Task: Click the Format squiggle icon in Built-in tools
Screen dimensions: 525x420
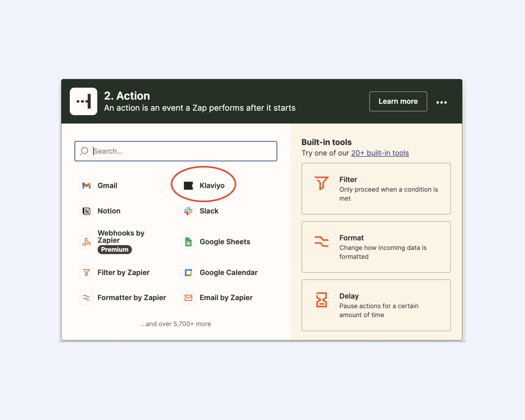Action: pyautogui.click(x=322, y=241)
